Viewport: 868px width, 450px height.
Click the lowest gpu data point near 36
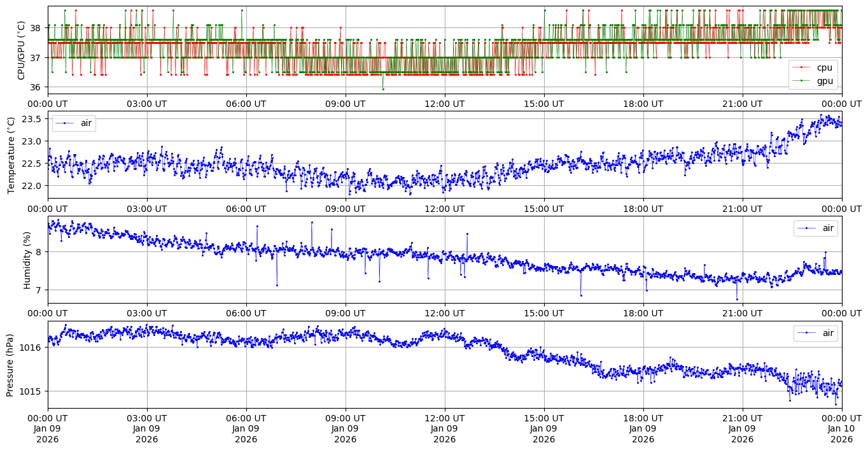(x=383, y=89)
